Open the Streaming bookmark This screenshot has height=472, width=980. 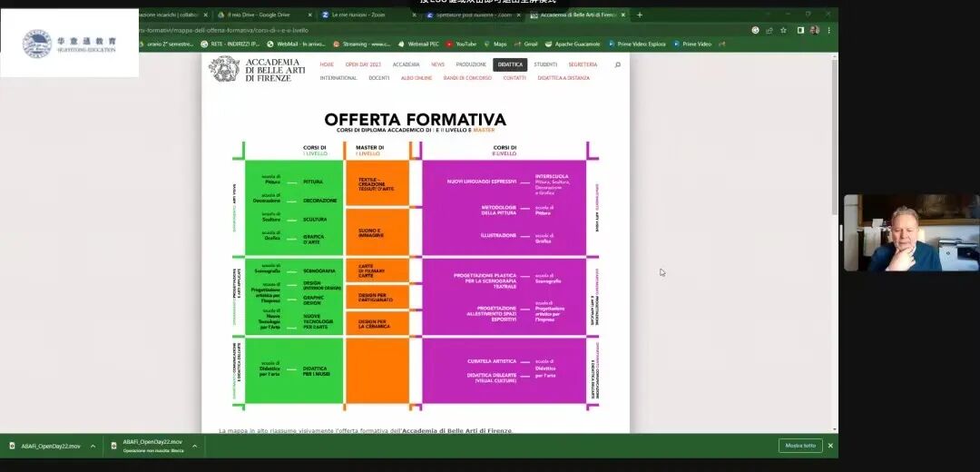coord(362,44)
